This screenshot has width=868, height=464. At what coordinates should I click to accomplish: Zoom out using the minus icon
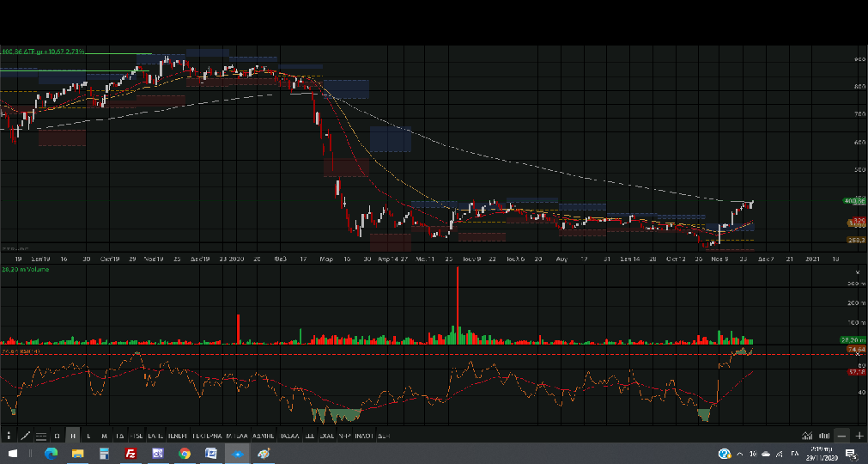pyautogui.click(x=842, y=436)
